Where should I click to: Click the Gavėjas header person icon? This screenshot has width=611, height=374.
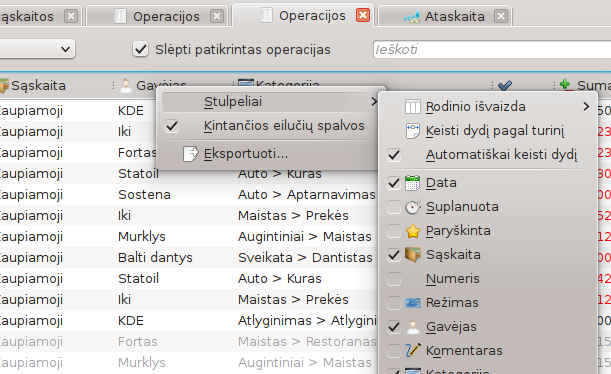[x=126, y=86]
